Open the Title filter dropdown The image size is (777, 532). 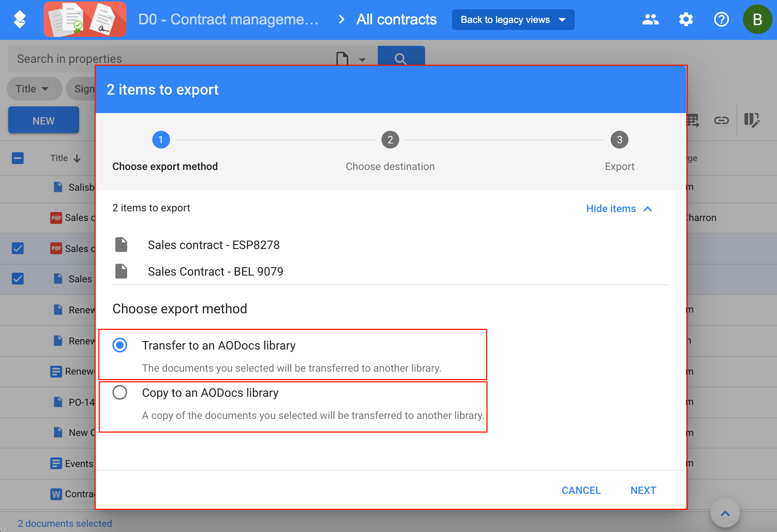(34, 89)
